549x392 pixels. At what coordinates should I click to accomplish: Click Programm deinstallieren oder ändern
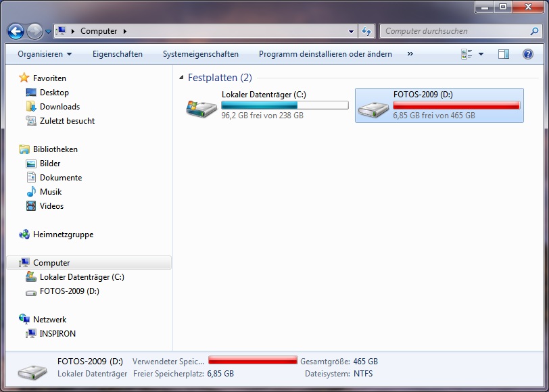pyautogui.click(x=325, y=54)
